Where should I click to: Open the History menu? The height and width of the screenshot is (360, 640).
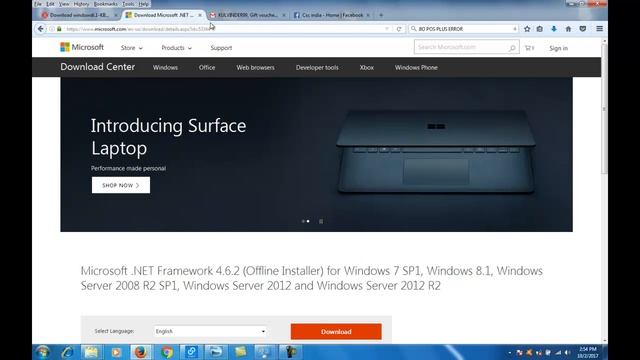pos(81,4)
